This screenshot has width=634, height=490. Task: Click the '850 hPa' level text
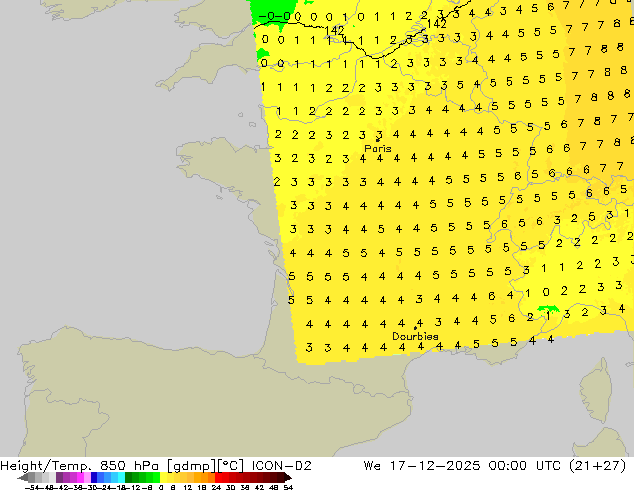[131, 466]
